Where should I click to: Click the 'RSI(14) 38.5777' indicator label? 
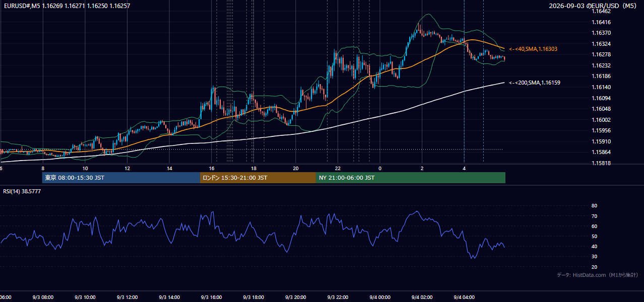22,191
